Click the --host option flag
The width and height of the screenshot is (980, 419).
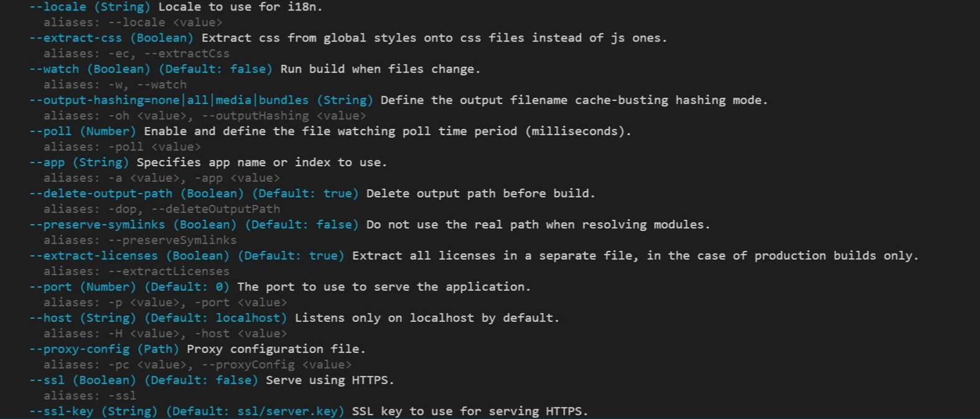click(50, 318)
